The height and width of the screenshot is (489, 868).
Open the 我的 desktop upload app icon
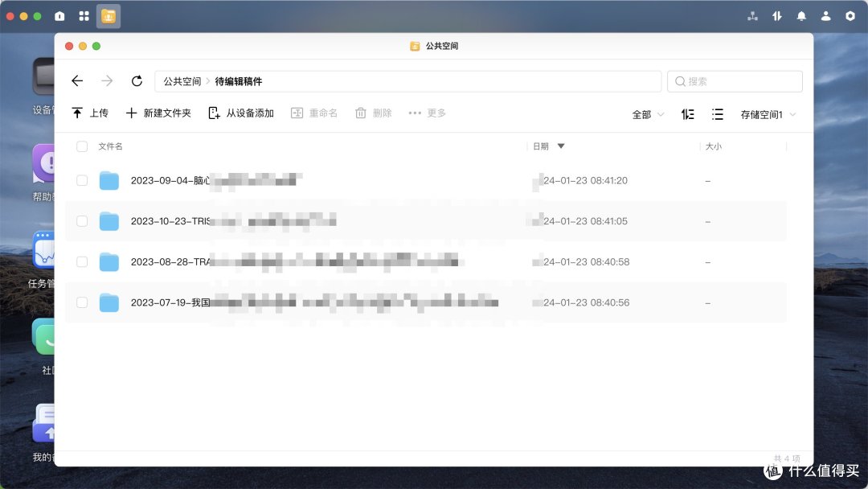point(43,423)
